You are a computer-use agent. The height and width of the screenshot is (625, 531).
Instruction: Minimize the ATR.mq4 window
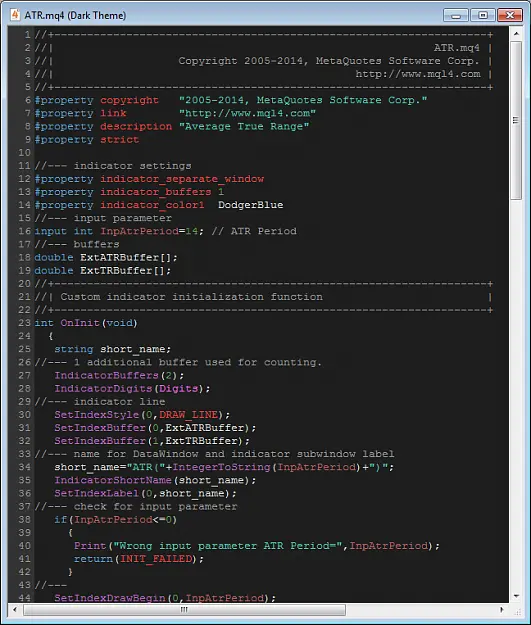[456, 16]
